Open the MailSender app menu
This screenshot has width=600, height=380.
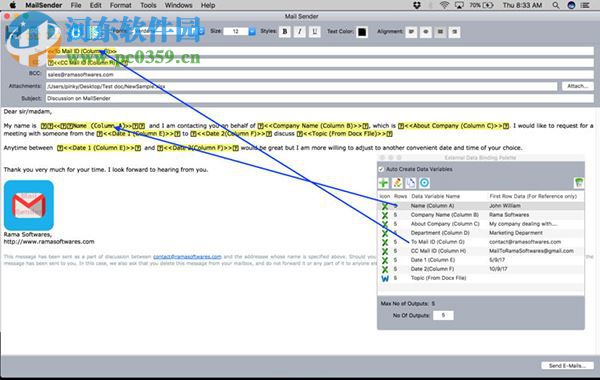[x=44, y=5]
